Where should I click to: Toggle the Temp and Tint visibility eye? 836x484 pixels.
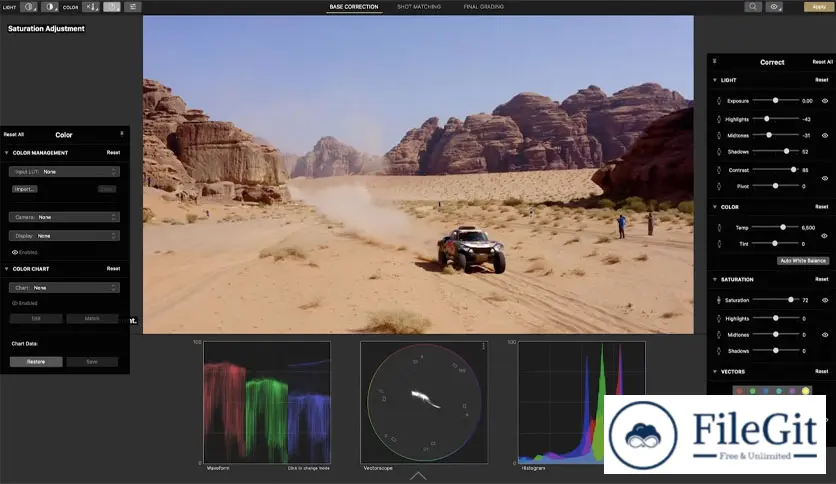click(x=825, y=236)
